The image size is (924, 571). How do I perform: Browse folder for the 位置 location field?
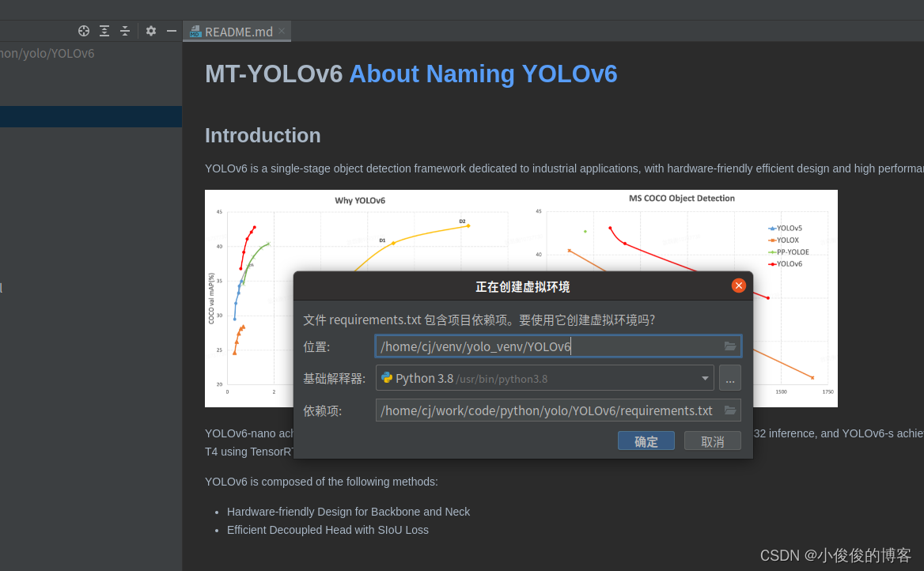pyautogui.click(x=730, y=346)
